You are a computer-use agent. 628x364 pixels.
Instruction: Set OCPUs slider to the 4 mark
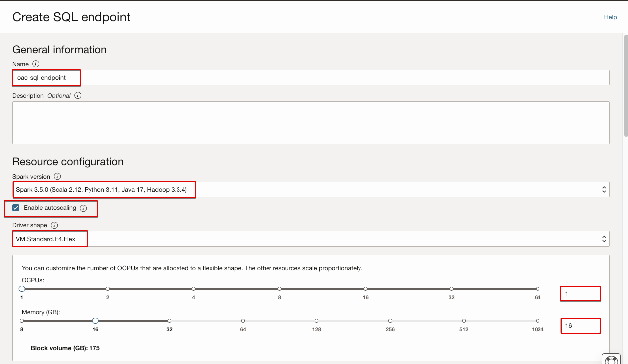tap(194, 289)
